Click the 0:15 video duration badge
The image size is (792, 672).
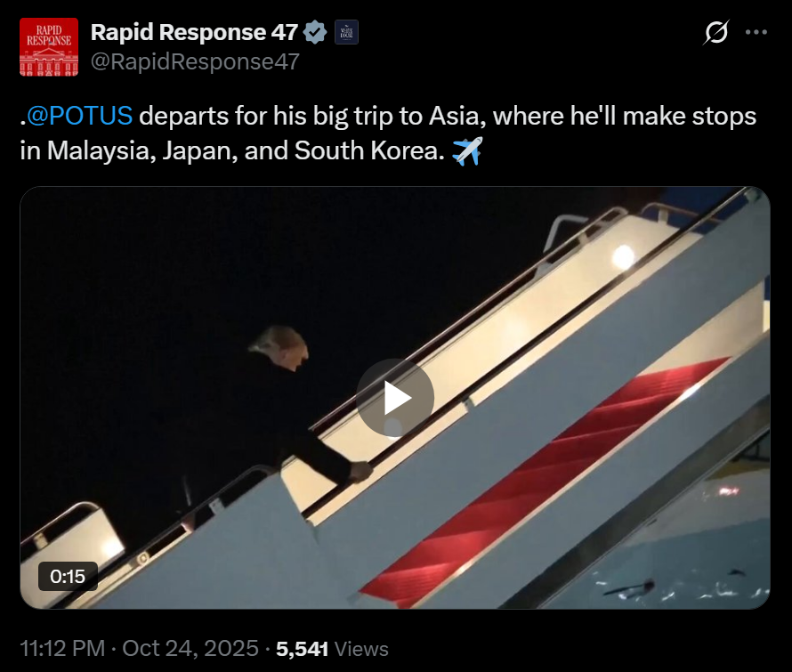[x=68, y=576]
